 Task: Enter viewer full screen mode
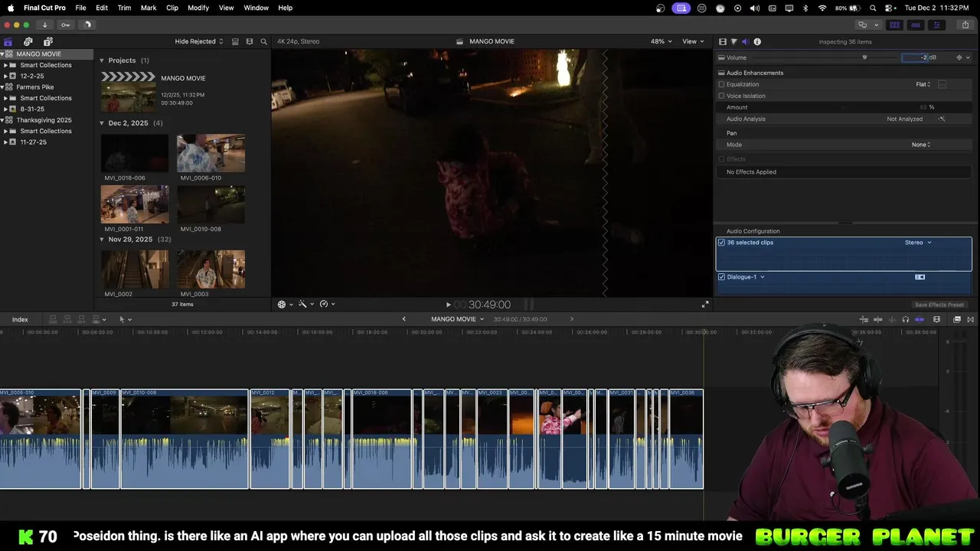point(705,305)
